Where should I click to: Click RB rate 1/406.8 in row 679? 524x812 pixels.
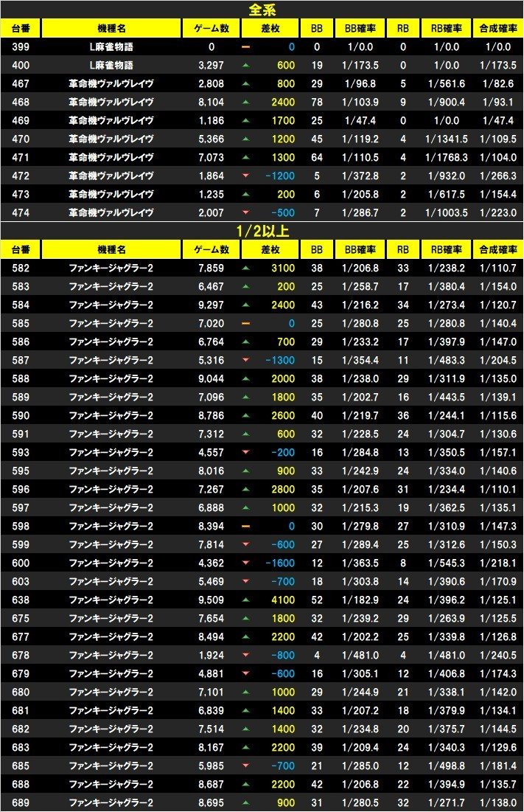(447, 674)
